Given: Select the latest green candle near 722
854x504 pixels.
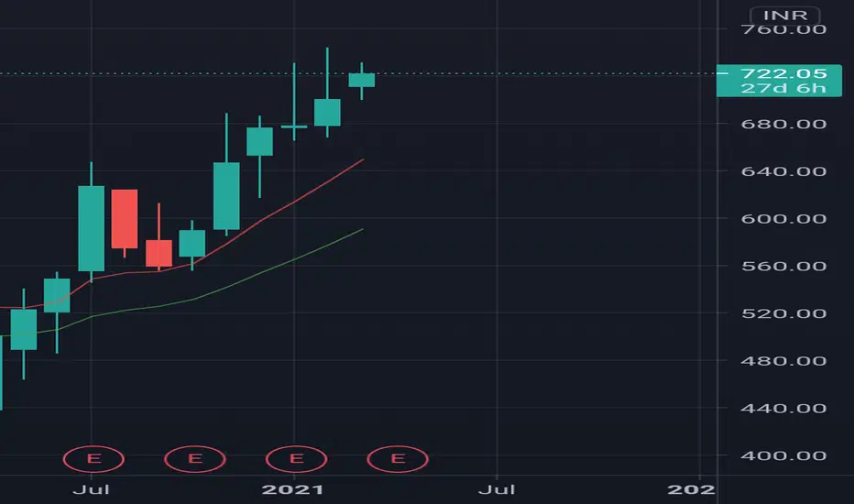Looking at the screenshot, I should (362, 80).
